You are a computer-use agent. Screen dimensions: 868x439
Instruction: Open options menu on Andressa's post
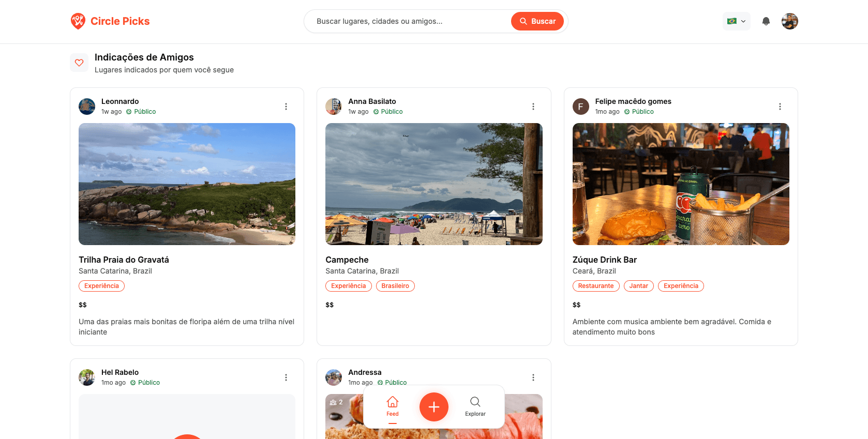coord(533,377)
